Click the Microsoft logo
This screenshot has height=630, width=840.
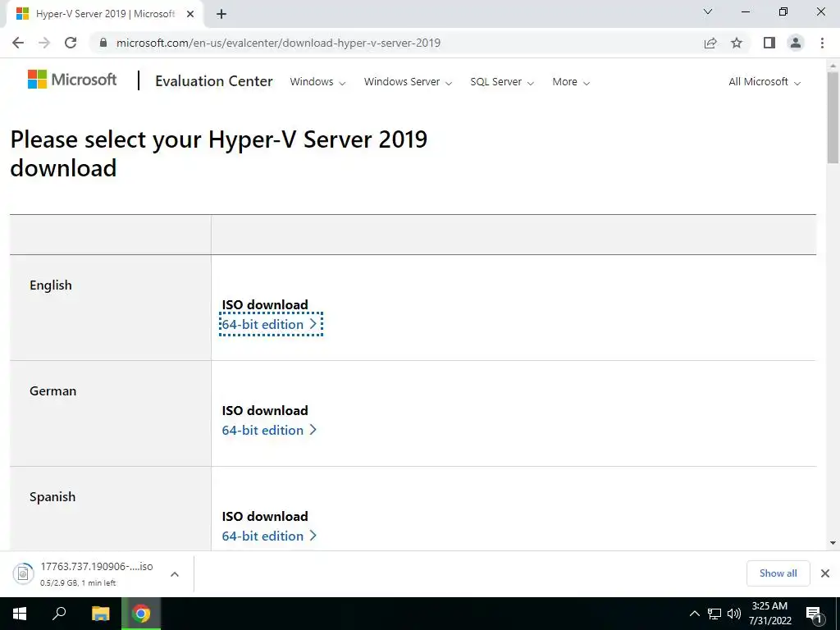(72, 80)
